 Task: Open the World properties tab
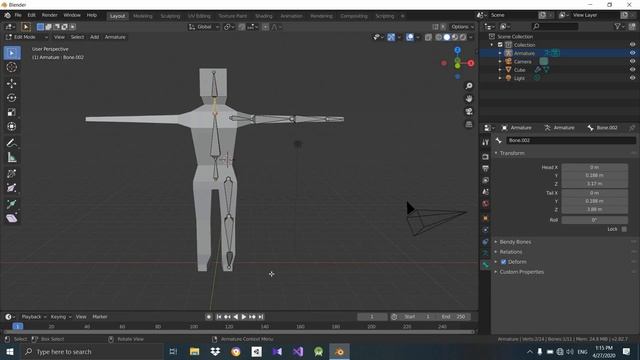tap(485, 204)
